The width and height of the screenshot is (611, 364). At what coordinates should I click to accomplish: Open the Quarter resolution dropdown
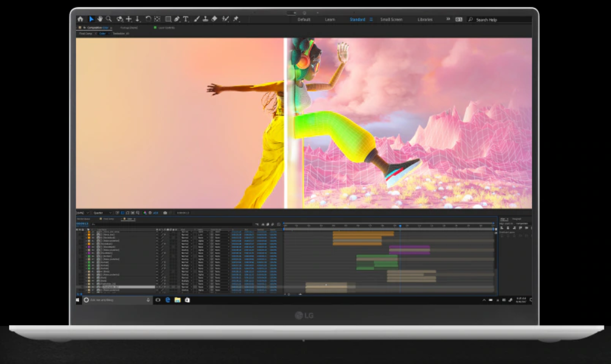point(103,213)
